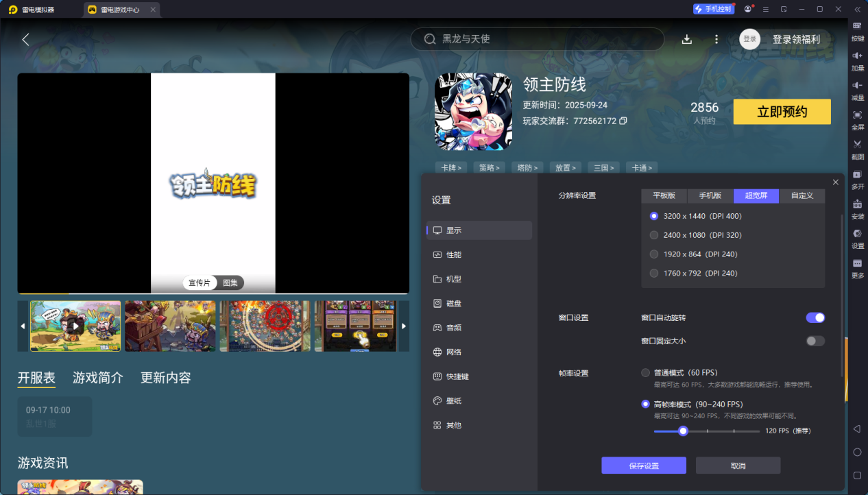Image resolution: width=868 pixels, height=495 pixels.
Task: Copy the 玩家交流群 group number
Action: (x=623, y=121)
